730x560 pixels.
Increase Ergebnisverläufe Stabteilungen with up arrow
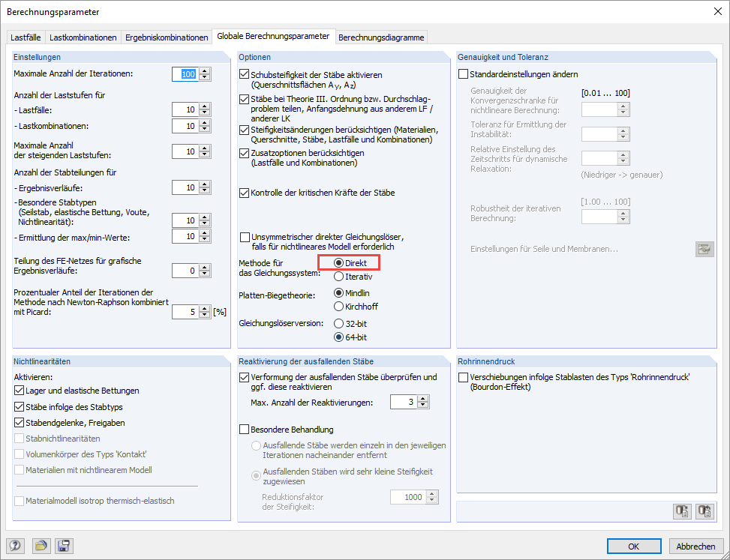205,184
